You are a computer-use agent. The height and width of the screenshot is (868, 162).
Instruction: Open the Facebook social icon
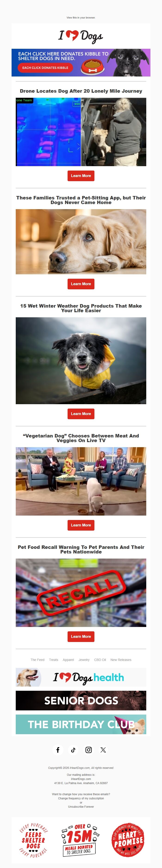(58, 750)
